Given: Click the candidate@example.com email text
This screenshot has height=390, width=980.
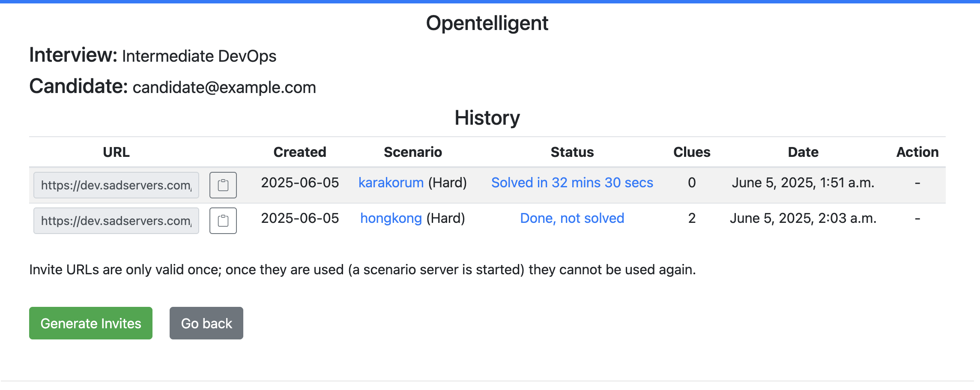Looking at the screenshot, I should click(x=224, y=87).
